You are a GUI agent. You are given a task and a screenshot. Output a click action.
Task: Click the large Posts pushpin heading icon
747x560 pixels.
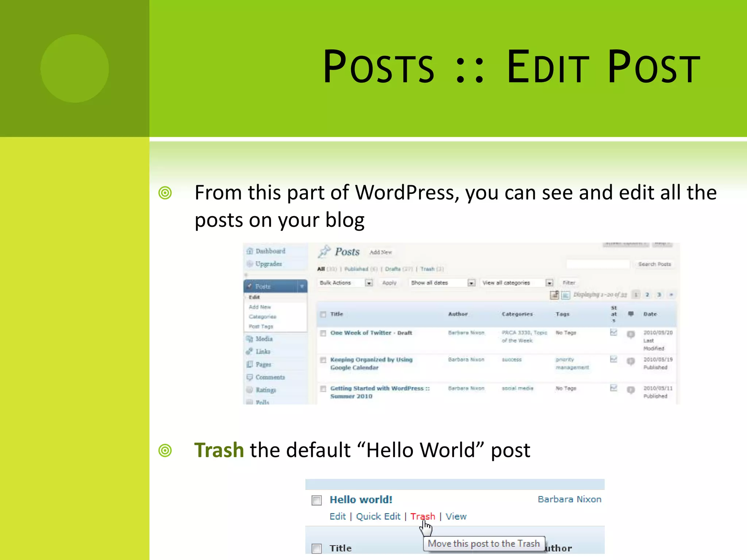(324, 251)
